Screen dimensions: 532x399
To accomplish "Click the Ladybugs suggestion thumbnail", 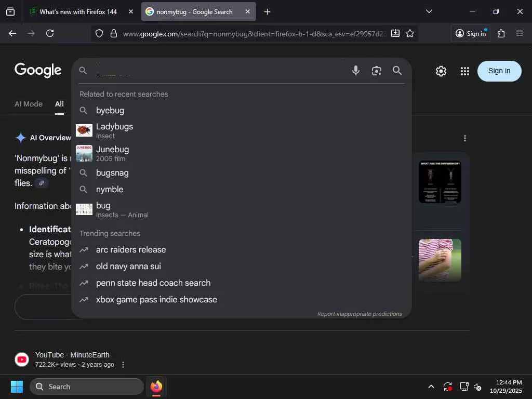I will point(84,130).
